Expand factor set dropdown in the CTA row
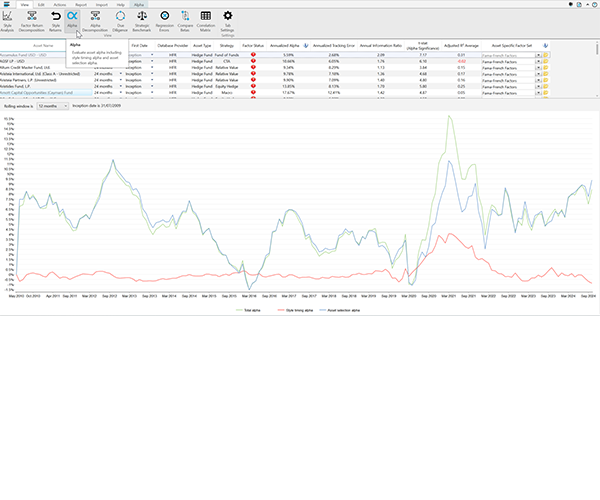 [538, 61]
